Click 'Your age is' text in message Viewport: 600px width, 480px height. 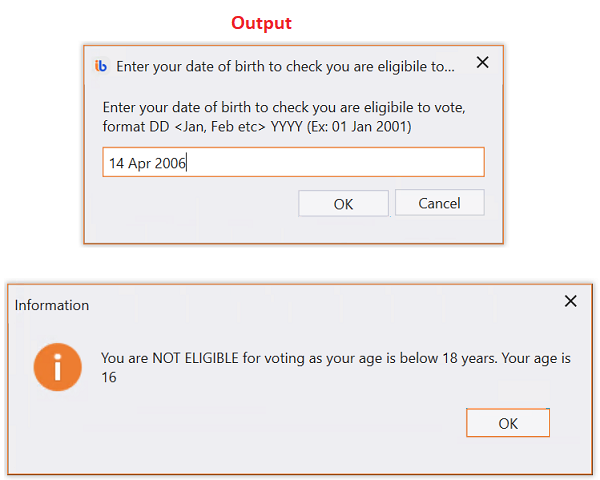[536, 358]
